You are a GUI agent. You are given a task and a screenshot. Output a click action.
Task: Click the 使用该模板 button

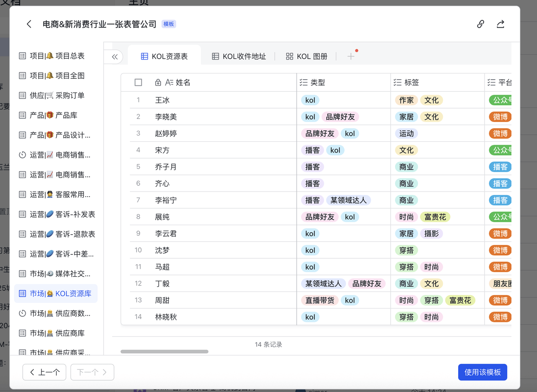click(x=482, y=372)
